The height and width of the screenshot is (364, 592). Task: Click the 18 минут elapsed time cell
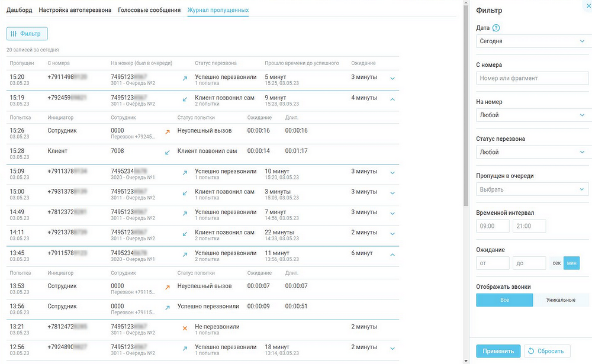click(x=276, y=347)
